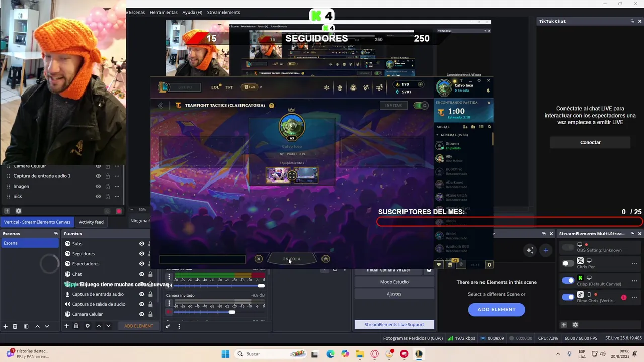644x362 pixels.
Task: Open the Ayuda (H) menu
Action: tap(192, 12)
